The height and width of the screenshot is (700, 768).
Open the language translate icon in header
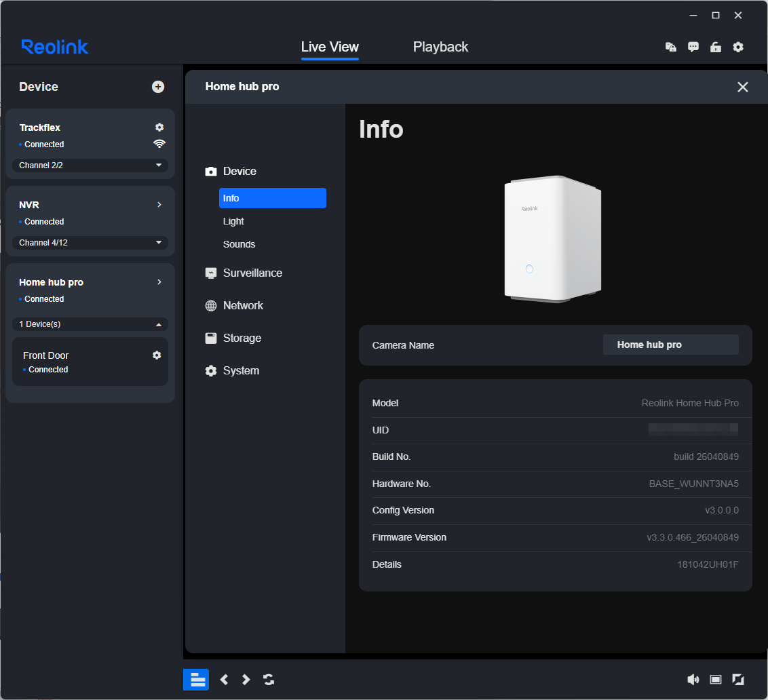click(x=670, y=47)
